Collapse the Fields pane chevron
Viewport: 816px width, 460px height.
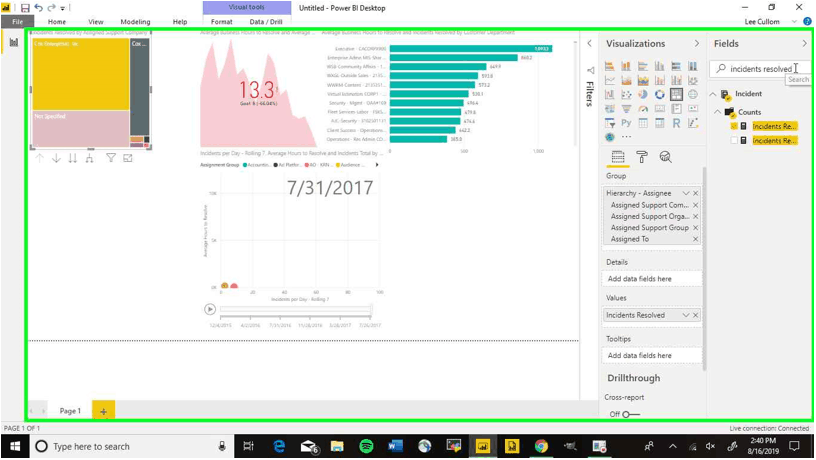[805, 44]
